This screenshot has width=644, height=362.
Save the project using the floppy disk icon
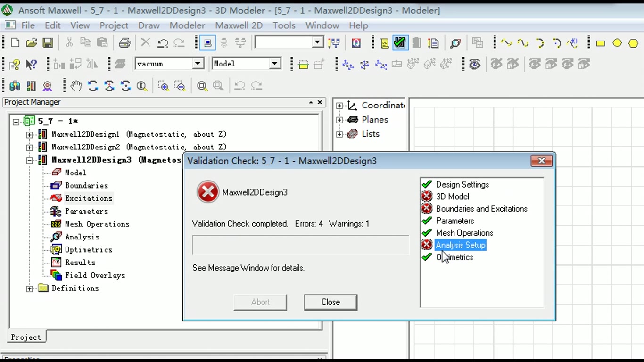pyautogui.click(x=48, y=43)
